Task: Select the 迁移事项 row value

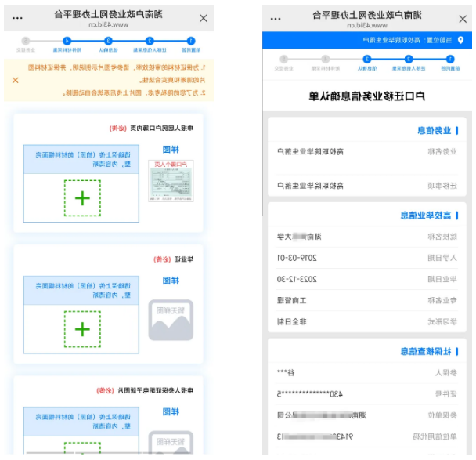Action: tap(310, 186)
